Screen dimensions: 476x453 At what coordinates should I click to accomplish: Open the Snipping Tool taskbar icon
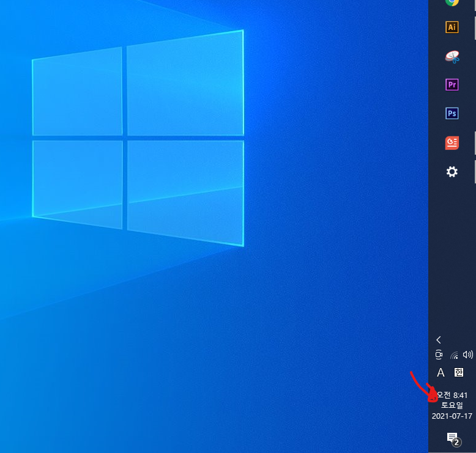(452, 57)
